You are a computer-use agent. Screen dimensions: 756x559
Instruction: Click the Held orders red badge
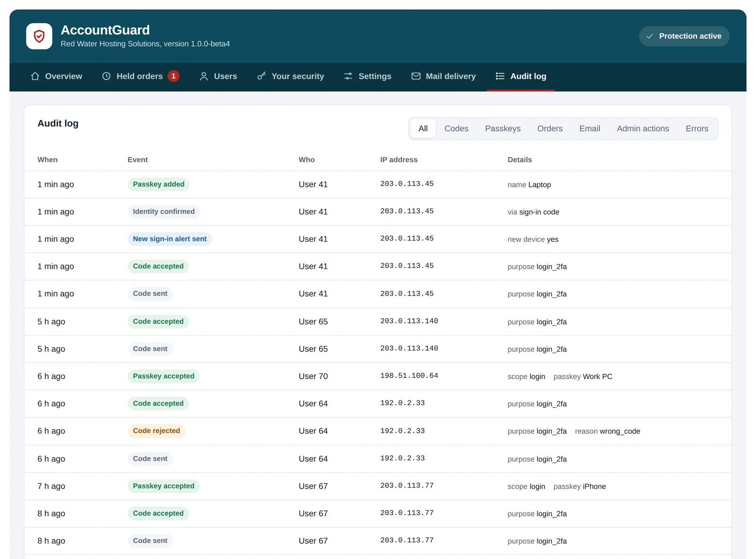pyautogui.click(x=173, y=76)
